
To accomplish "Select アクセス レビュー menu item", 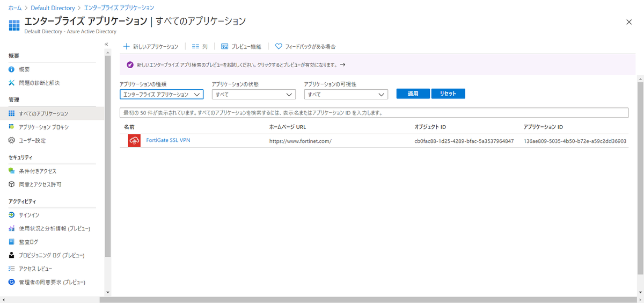I will tap(52, 269).
